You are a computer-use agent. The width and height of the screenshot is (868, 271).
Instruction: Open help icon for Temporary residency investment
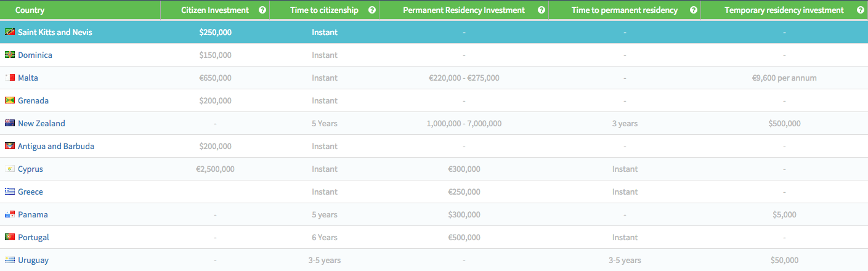point(859,10)
